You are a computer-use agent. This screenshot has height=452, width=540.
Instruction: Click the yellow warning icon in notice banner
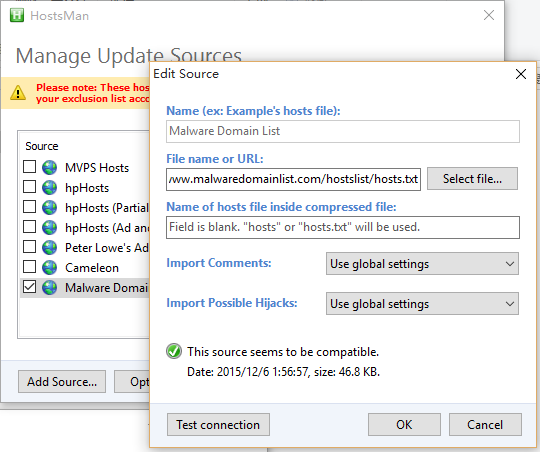coord(18,93)
